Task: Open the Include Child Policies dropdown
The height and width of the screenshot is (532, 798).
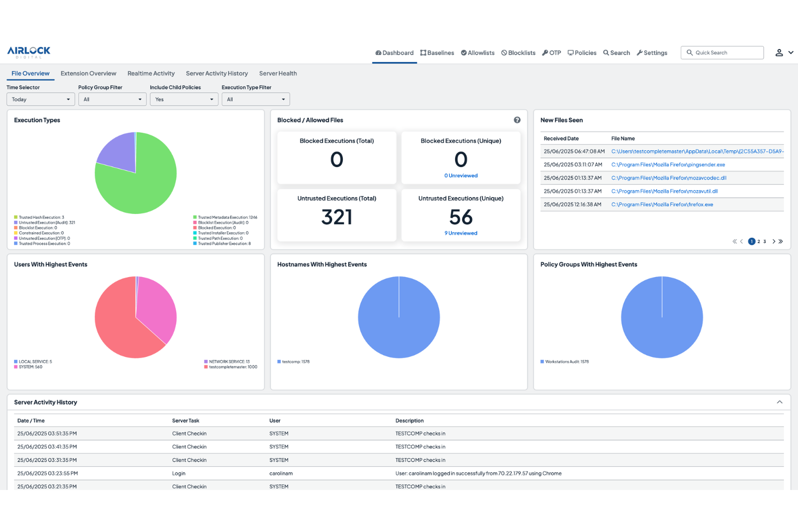Action: click(184, 99)
